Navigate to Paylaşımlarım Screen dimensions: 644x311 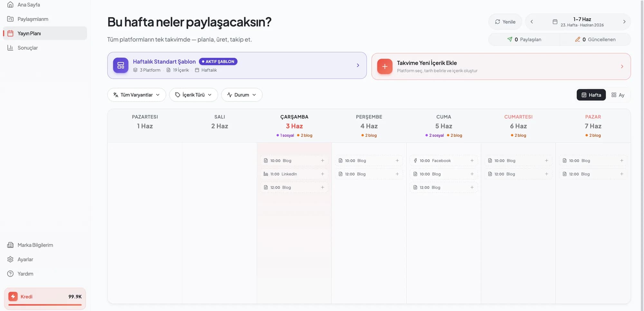click(45, 19)
